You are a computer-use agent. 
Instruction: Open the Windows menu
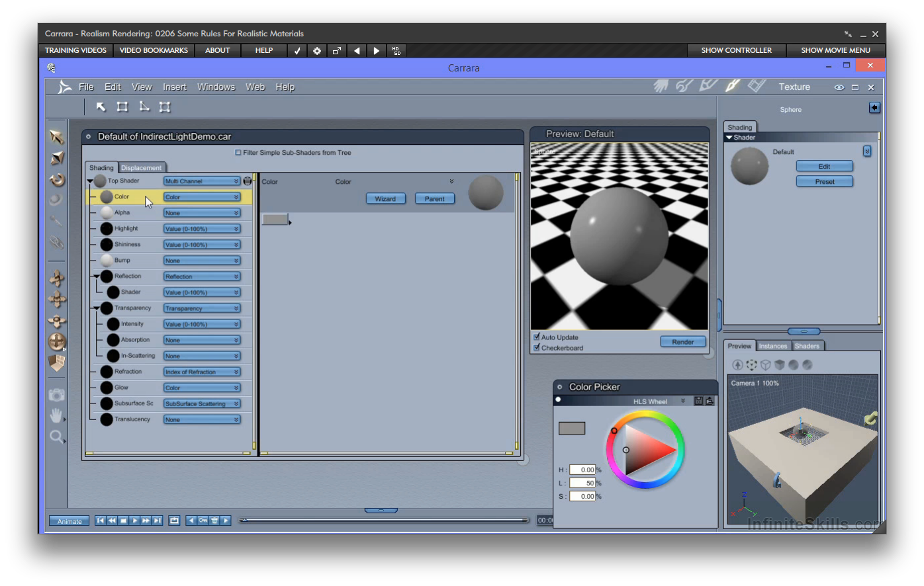[216, 87]
